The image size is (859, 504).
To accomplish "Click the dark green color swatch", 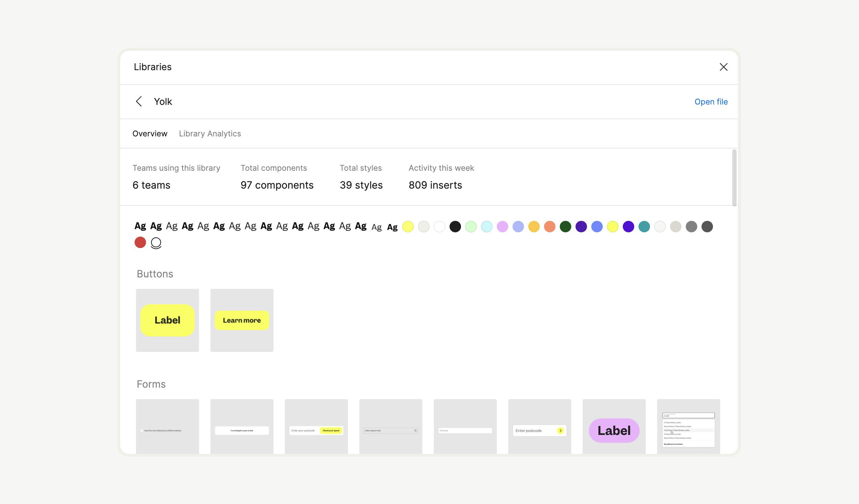I will click(x=565, y=227).
